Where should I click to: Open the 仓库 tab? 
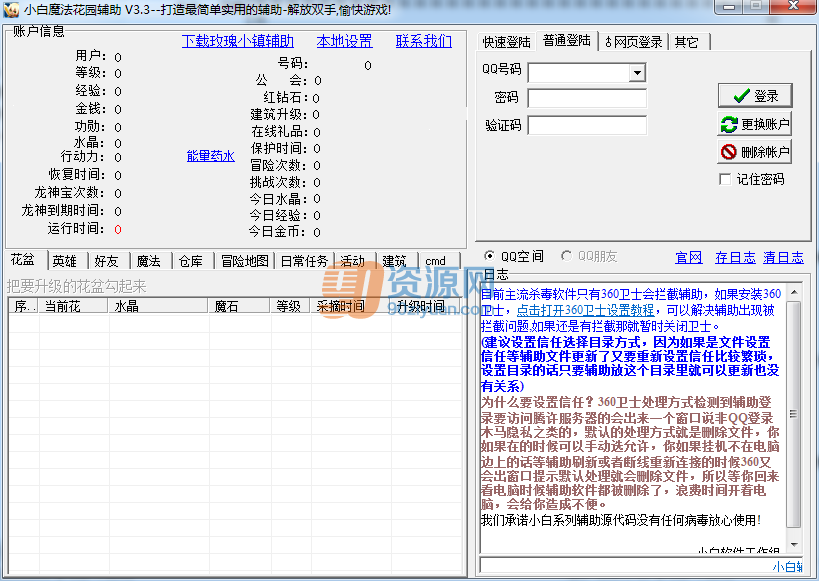click(x=191, y=261)
